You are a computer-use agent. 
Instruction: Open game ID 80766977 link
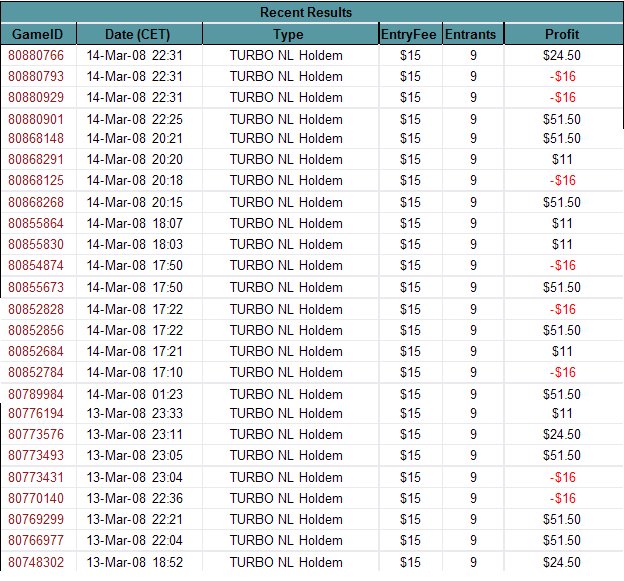[36, 541]
